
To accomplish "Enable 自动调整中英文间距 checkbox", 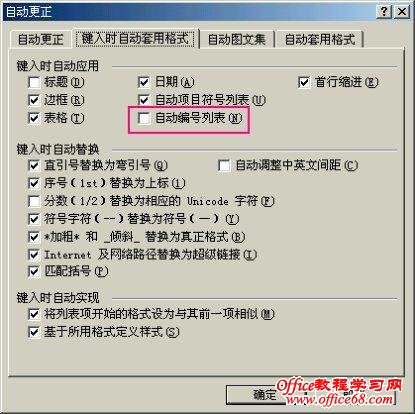I will tap(224, 165).
